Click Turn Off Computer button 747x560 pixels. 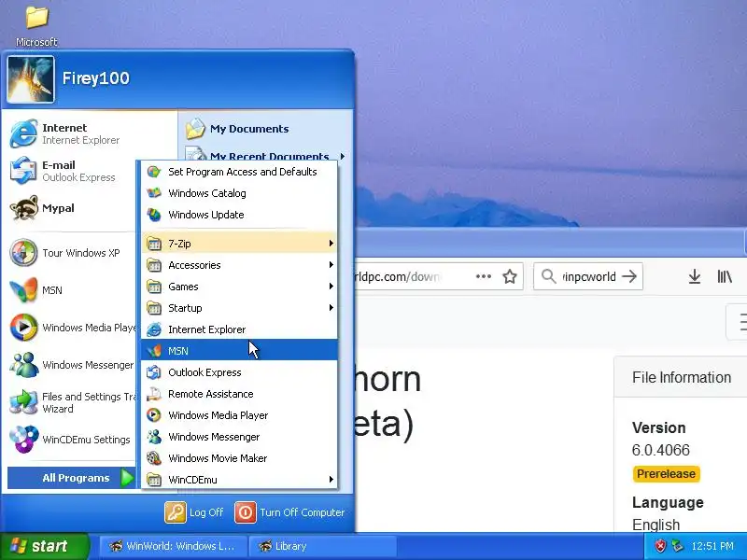pyautogui.click(x=289, y=512)
